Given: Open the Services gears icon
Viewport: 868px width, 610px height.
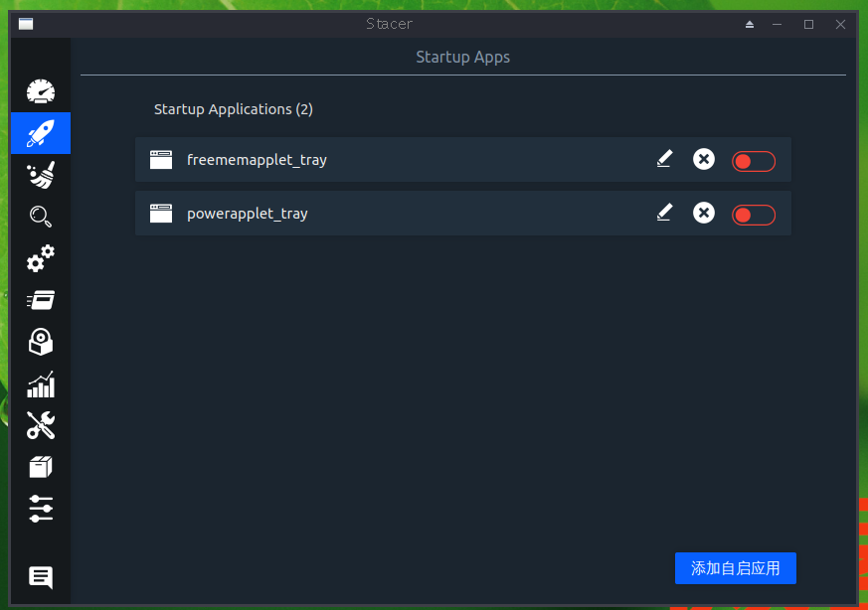Looking at the screenshot, I should [x=41, y=259].
